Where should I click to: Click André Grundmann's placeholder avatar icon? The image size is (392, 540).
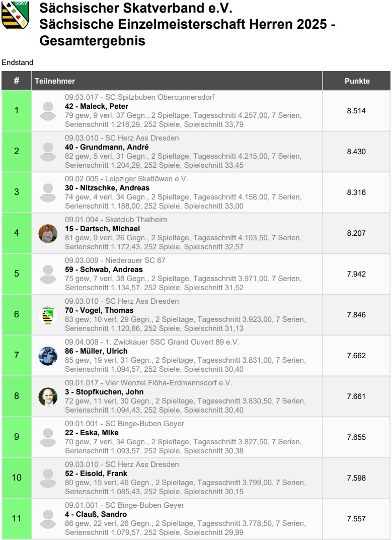[x=48, y=152]
